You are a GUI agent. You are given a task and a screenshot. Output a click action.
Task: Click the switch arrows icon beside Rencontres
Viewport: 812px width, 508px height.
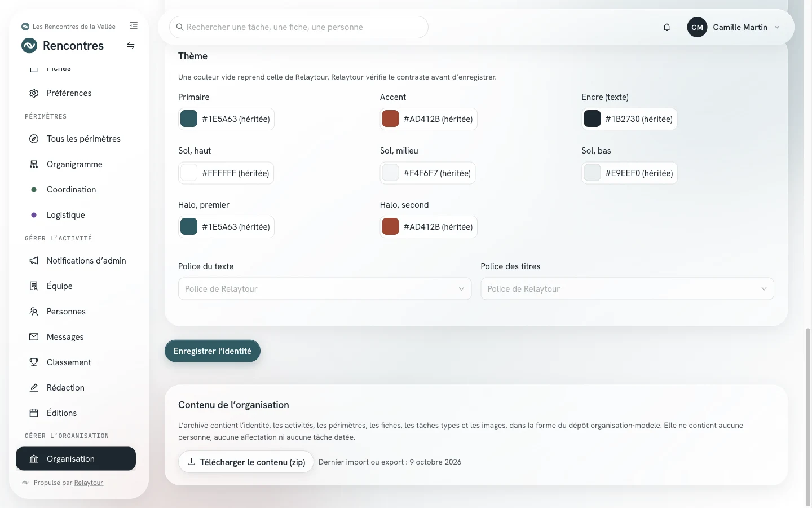coord(131,46)
